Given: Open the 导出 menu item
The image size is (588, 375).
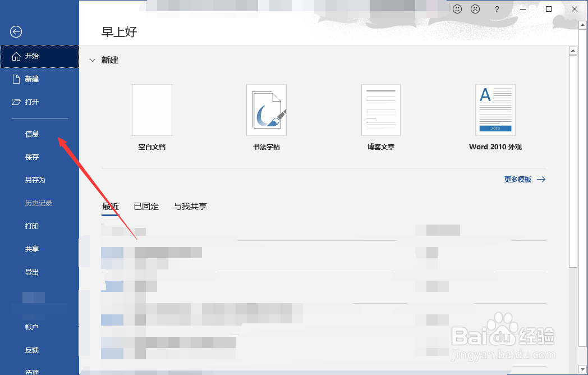Looking at the screenshot, I should coord(32,272).
